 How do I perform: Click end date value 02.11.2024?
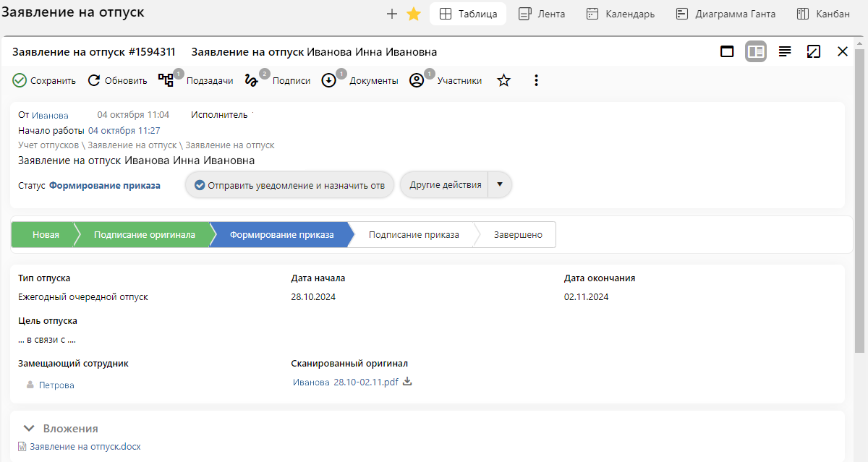pos(587,297)
